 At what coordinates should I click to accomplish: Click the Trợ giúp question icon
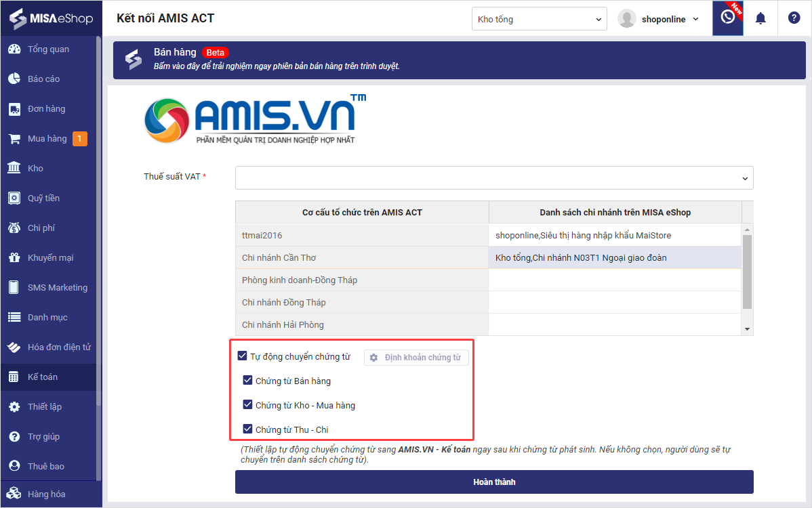tap(14, 437)
